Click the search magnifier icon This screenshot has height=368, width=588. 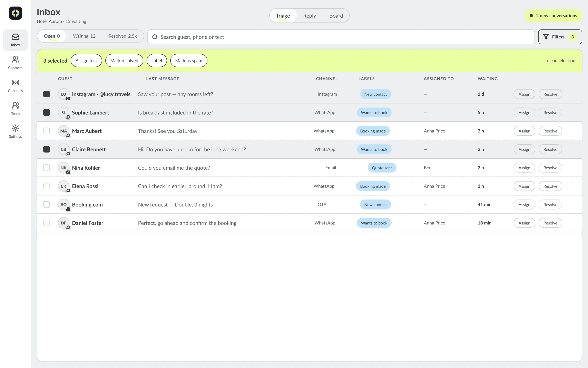[x=155, y=37]
